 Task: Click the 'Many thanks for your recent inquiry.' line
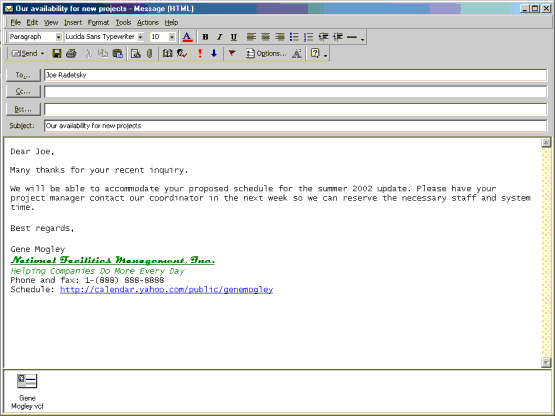pyautogui.click(x=99, y=170)
